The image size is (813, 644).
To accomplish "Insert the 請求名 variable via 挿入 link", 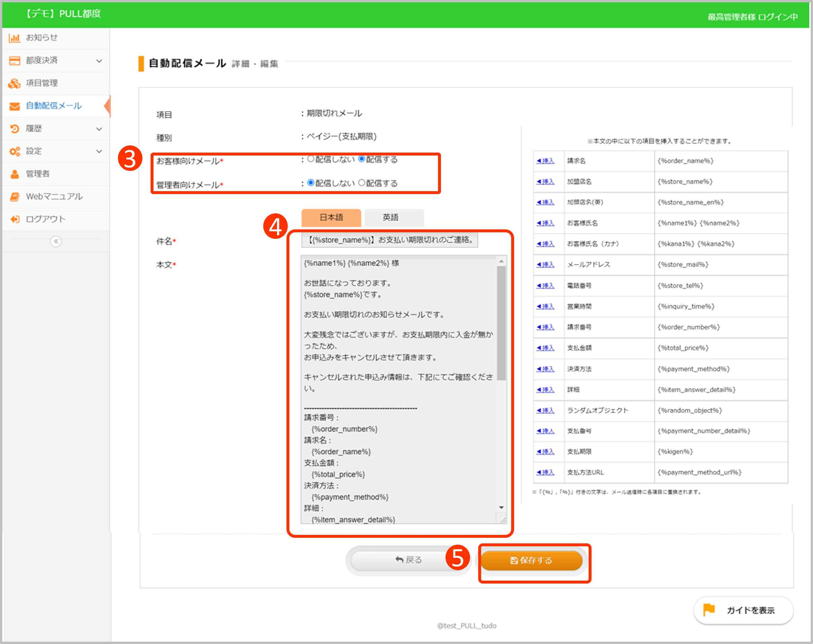I will pos(545,161).
